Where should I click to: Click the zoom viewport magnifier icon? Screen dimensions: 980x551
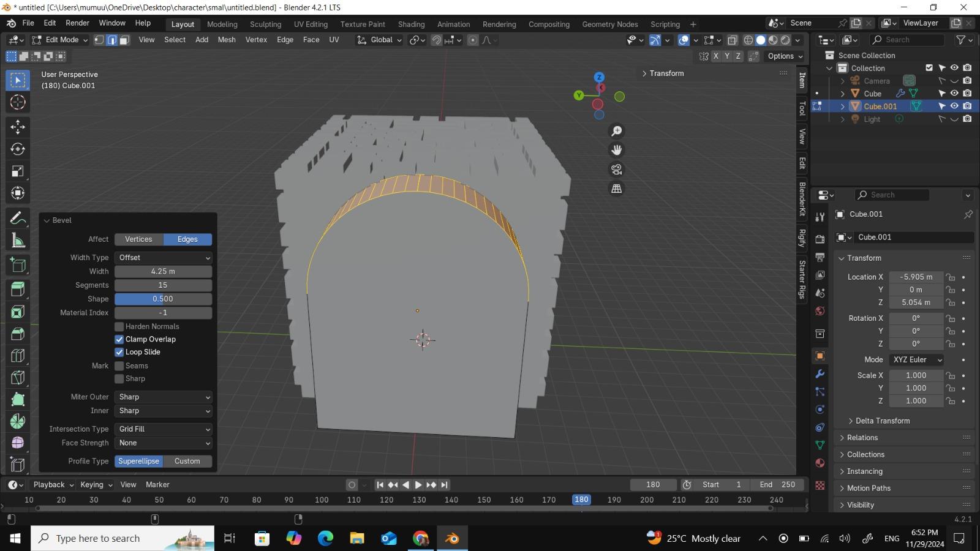coord(616,131)
